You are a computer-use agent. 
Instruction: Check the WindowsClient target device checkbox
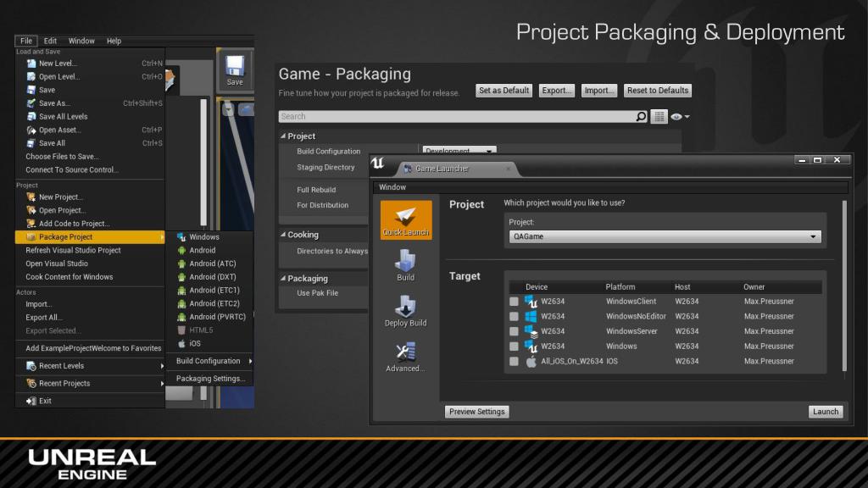tap(514, 302)
